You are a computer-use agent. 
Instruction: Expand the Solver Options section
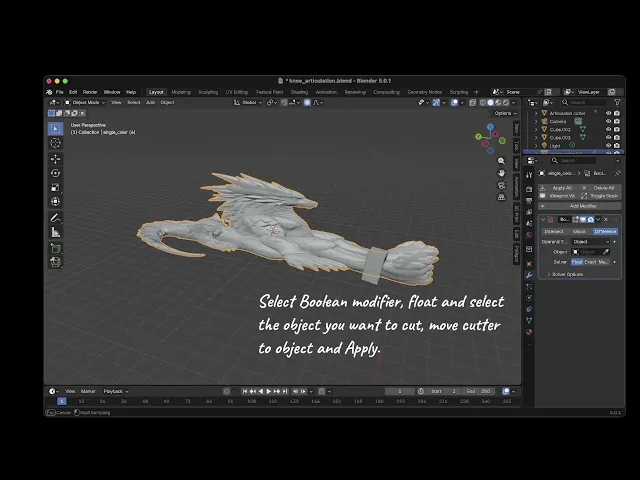coord(565,274)
